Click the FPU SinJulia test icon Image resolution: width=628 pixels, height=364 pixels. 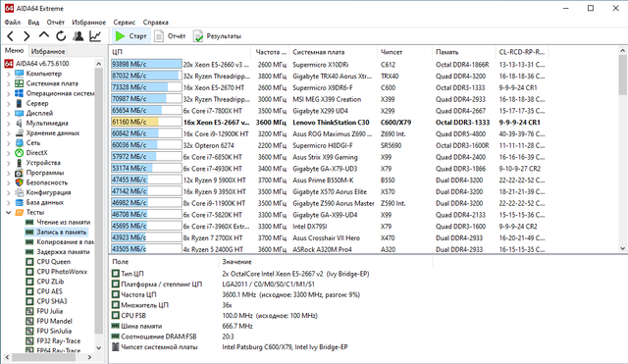[29, 332]
